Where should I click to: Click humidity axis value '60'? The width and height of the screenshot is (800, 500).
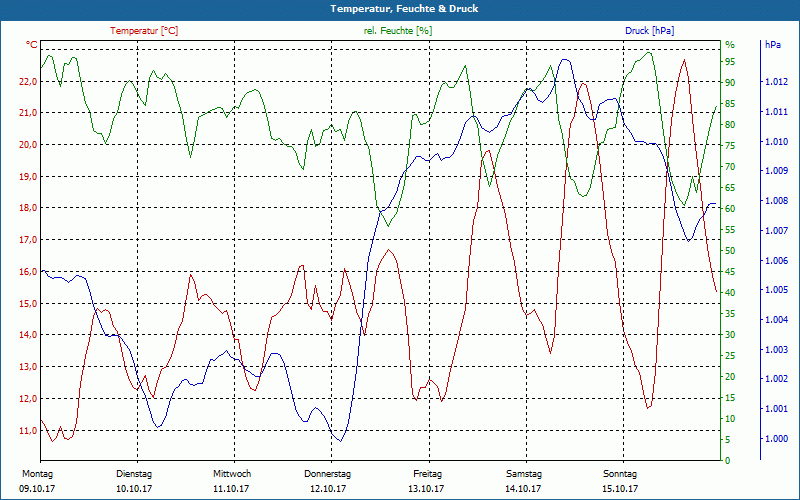click(730, 209)
